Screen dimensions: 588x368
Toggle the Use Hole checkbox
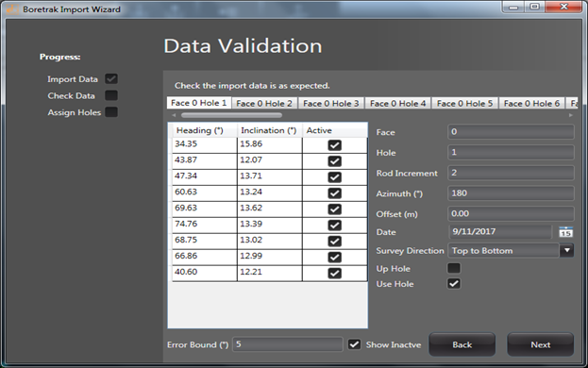point(454,284)
